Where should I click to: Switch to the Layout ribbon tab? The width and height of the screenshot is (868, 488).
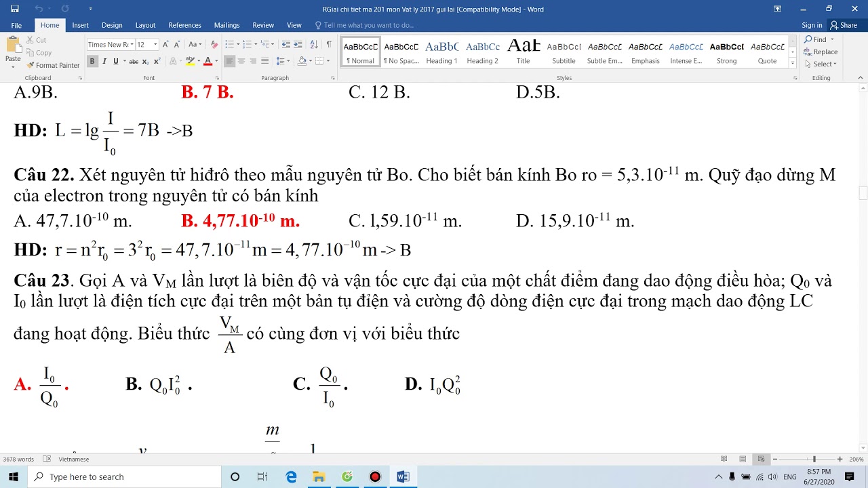pos(145,25)
